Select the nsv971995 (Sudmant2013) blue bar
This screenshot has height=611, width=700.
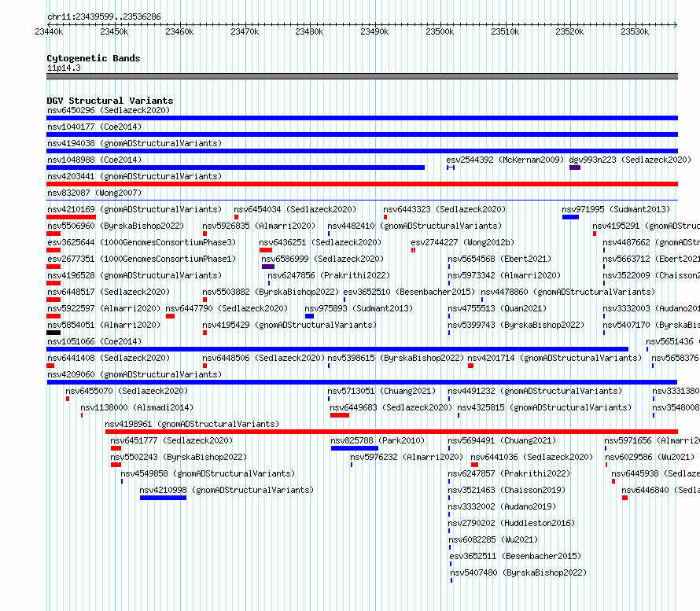point(570,217)
